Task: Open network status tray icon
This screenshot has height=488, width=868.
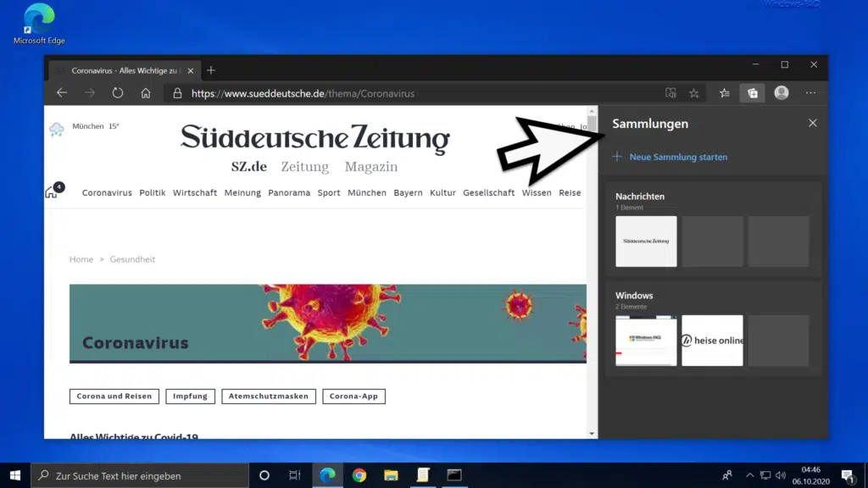Action: coord(765,475)
